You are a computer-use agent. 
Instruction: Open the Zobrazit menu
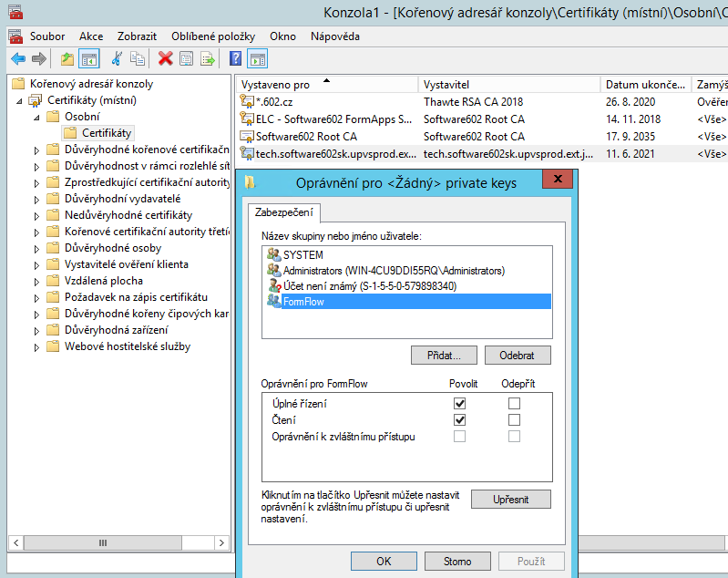tap(138, 36)
